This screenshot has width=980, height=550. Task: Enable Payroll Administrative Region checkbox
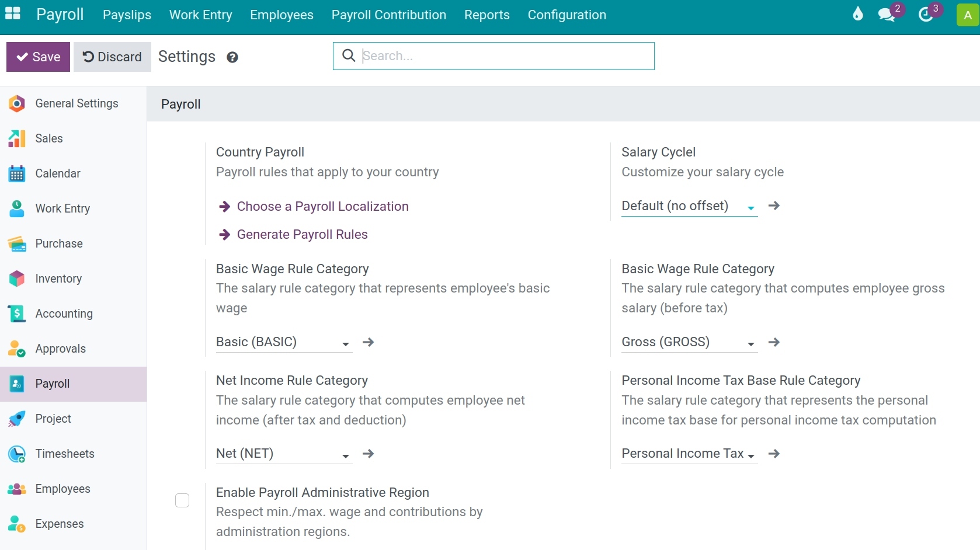click(x=182, y=500)
